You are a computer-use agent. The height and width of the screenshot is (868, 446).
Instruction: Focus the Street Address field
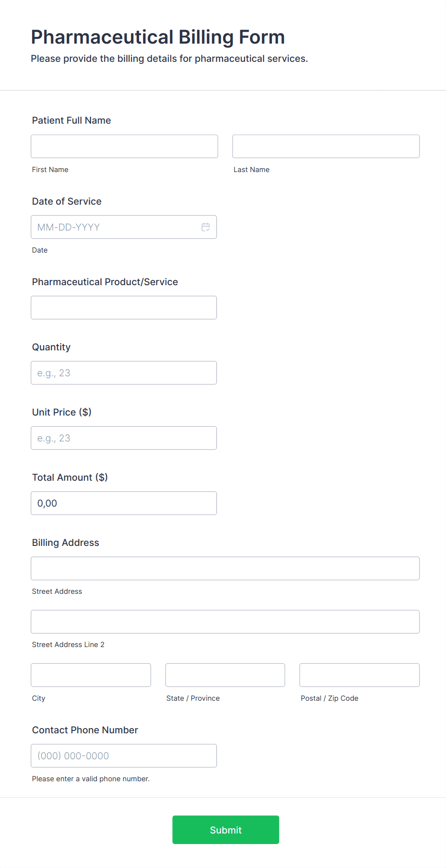point(225,568)
